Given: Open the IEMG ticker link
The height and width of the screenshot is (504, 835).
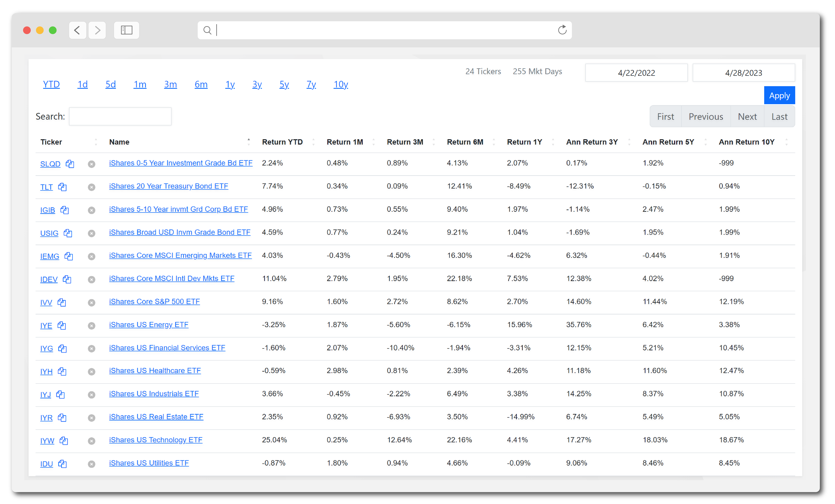Looking at the screenshot, I should coord(50,256).
